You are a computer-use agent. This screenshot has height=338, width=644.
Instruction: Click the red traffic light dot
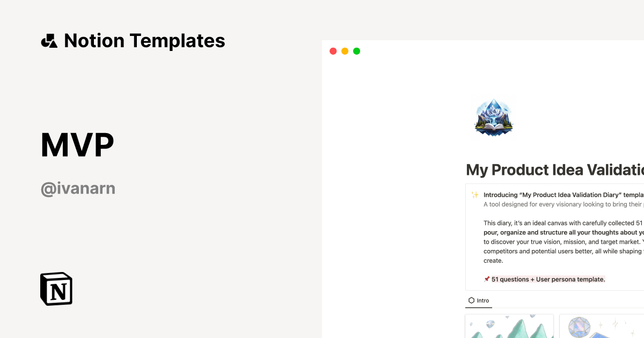(333, 51)
